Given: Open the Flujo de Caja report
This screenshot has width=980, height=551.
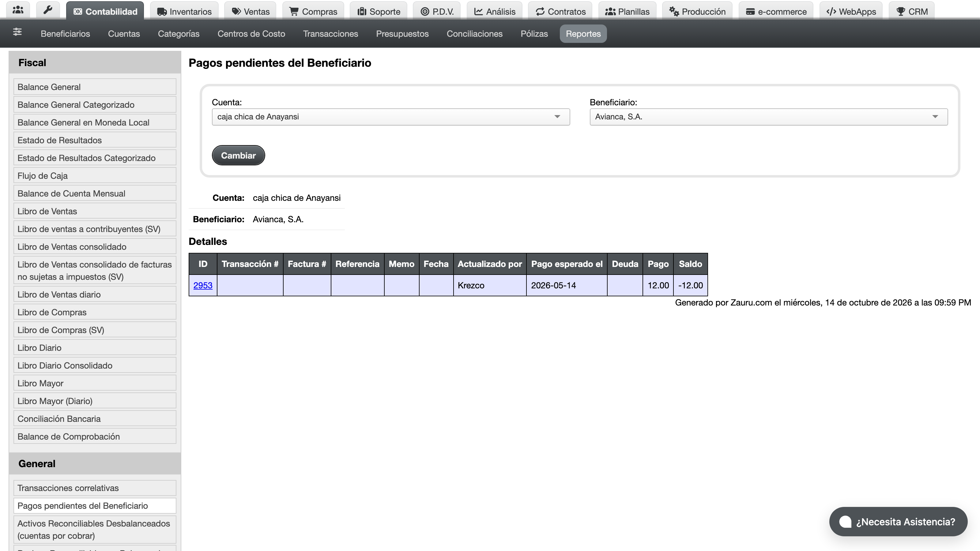Looking at the screenshot, I should coord(95,175).
